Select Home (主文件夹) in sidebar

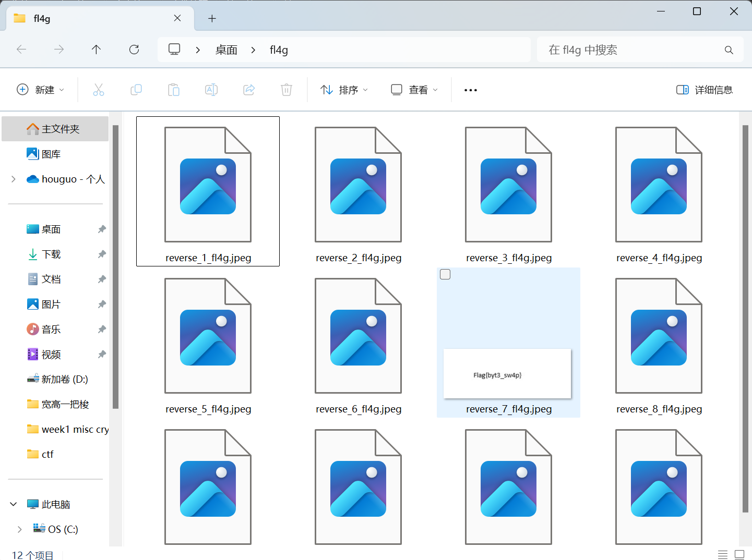[55, 129]
